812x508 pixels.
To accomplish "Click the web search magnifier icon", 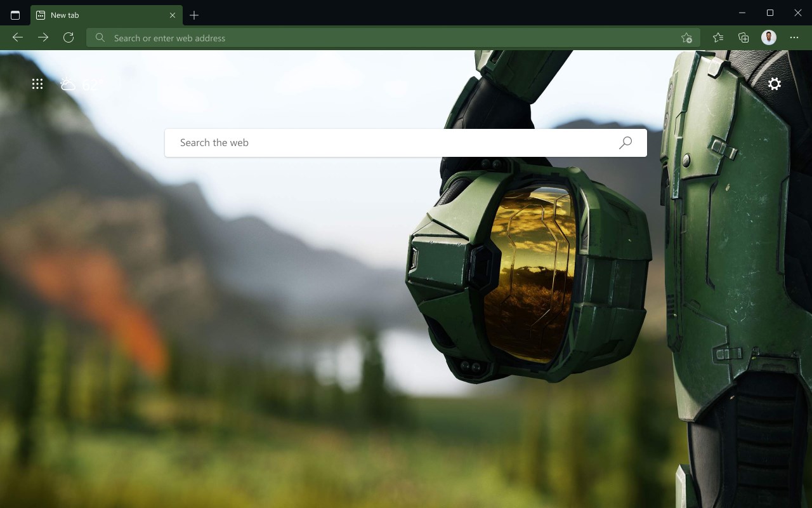I will pos(625,143).
